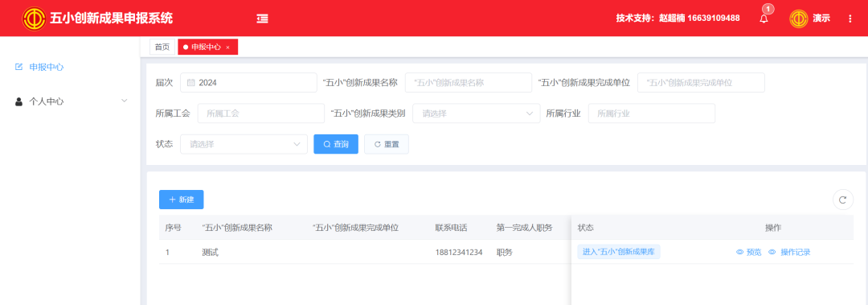Refresh table using circular refresh icon

pos(842,200)
